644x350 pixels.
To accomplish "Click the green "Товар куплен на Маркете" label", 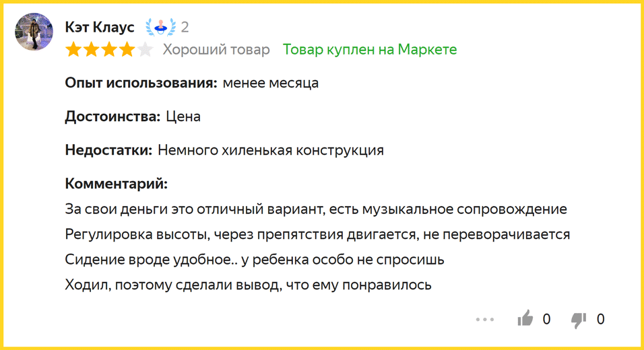I will [x=370, y=50].
